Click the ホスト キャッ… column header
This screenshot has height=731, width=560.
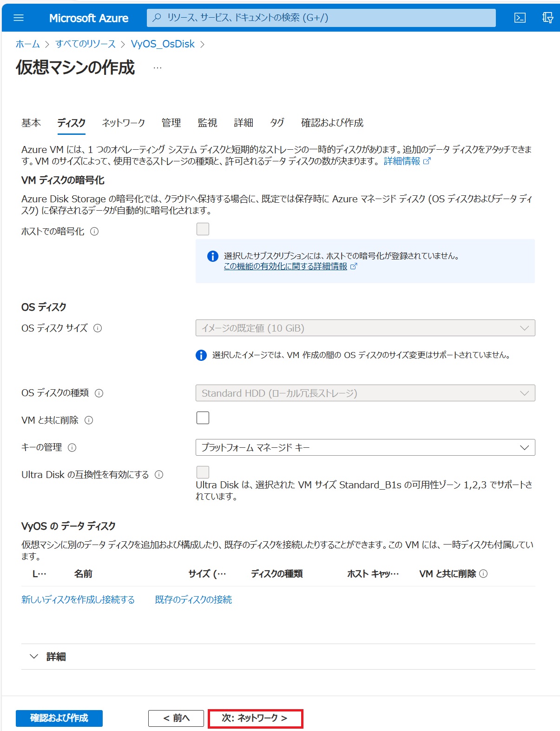pyautogui.click(x=373, y=574)
